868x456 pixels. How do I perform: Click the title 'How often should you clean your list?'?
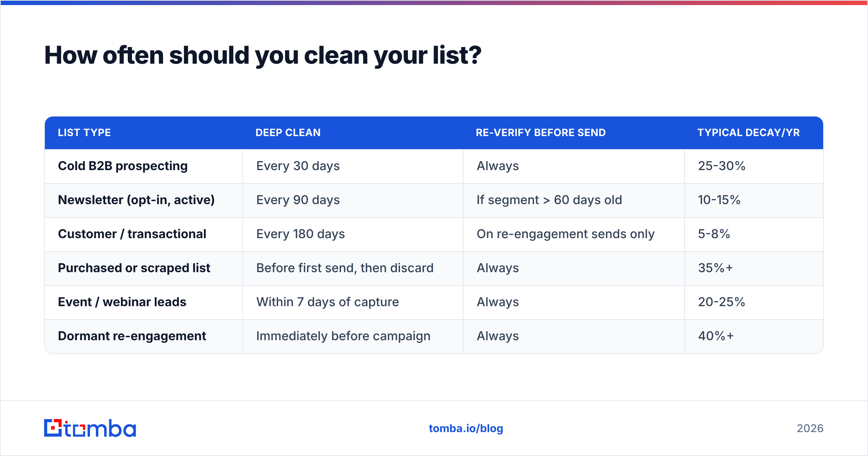coord(263,55)
